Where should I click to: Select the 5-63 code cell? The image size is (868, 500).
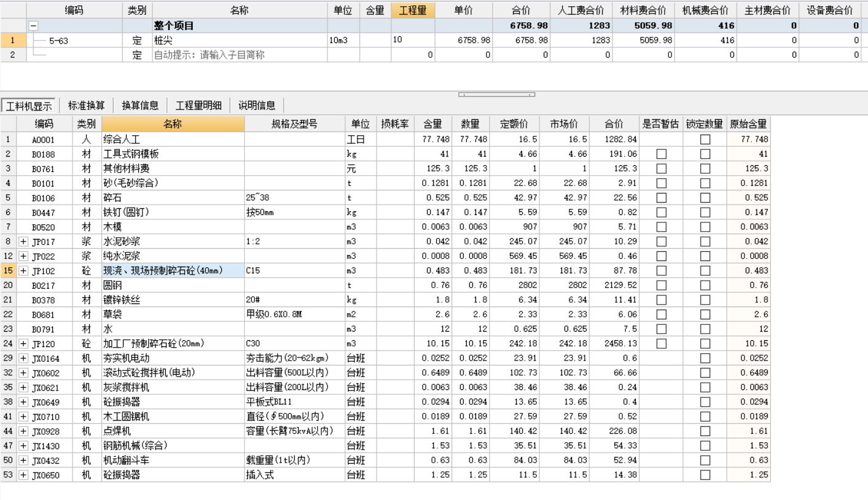(74, 40)
